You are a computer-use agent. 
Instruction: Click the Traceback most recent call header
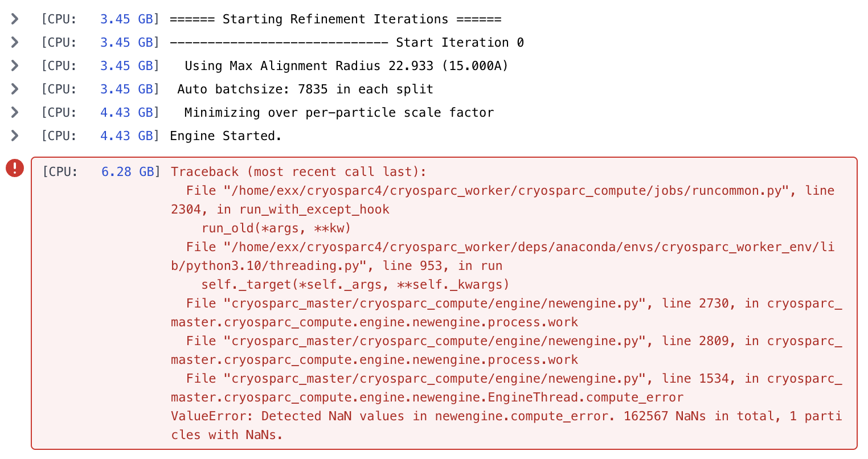coord(298,172)
